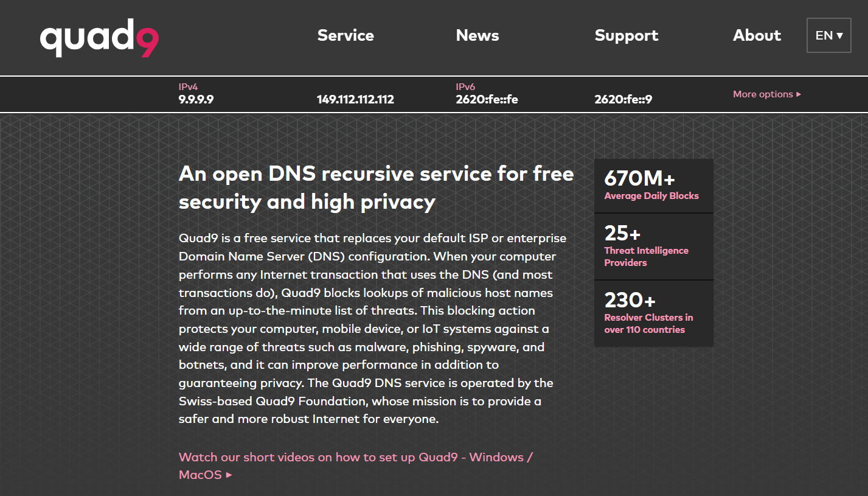868x496 pixels.
Task: Click the IPv4 address 9.9.9.9
Action: tap(196, 99)
